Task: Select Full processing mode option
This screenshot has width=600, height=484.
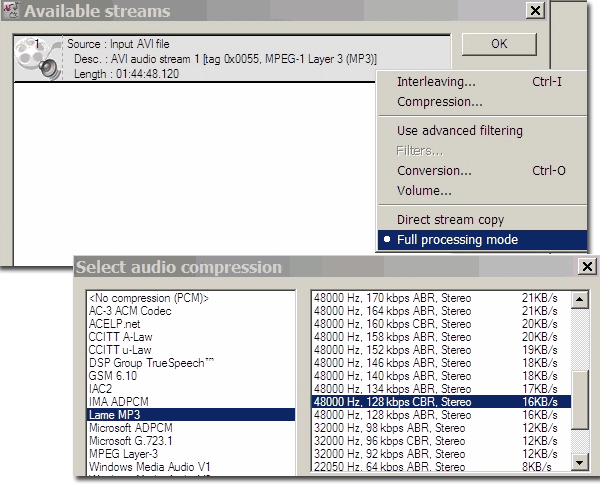Action: (x=482, y=240)
